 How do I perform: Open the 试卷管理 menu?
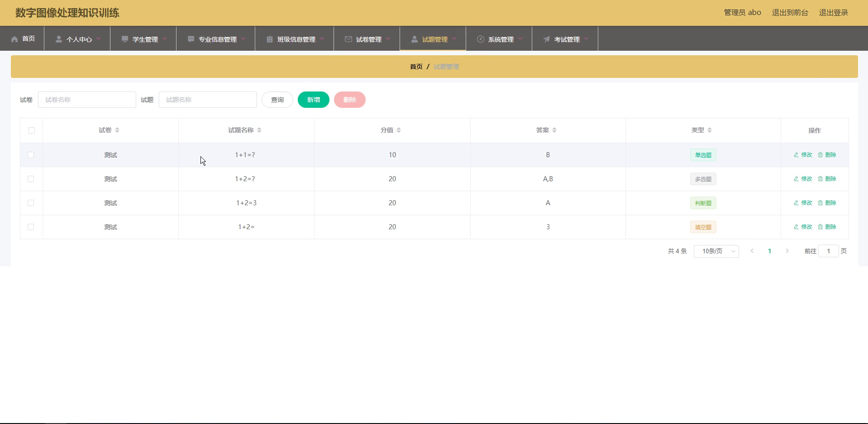[367, 39]
